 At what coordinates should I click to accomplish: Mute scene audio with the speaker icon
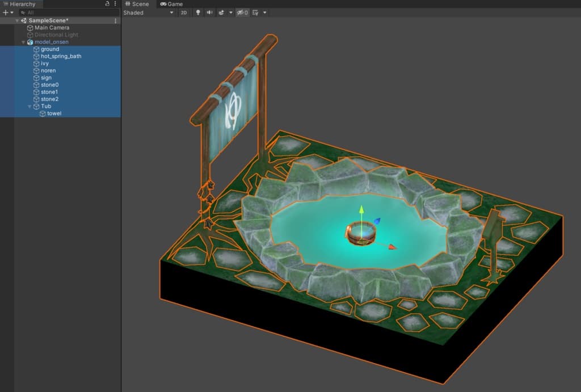pos(209,12)
